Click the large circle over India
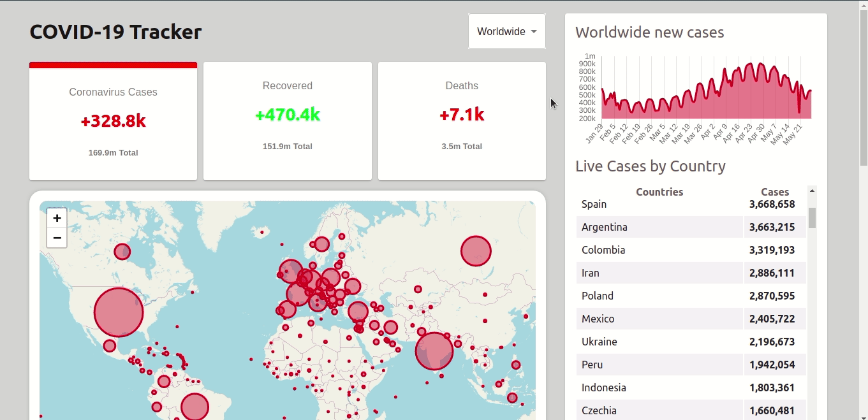 [434, 351]
